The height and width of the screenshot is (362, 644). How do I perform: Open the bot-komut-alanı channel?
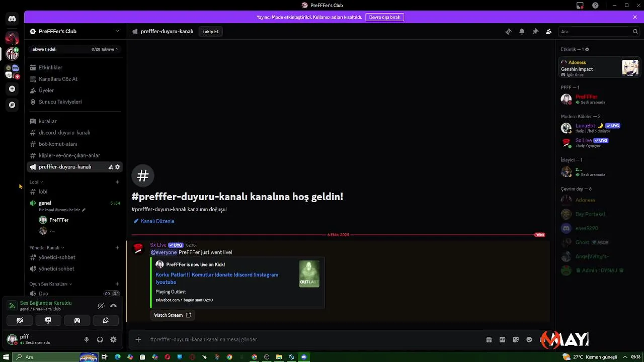coord(75,144)
